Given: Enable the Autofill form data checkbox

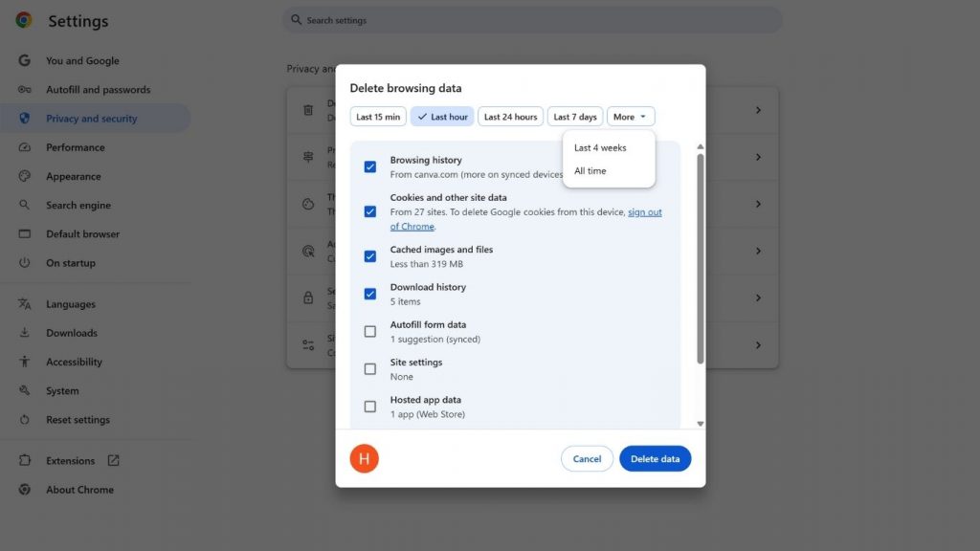Looking at the screenshot, I should (370, 331).
